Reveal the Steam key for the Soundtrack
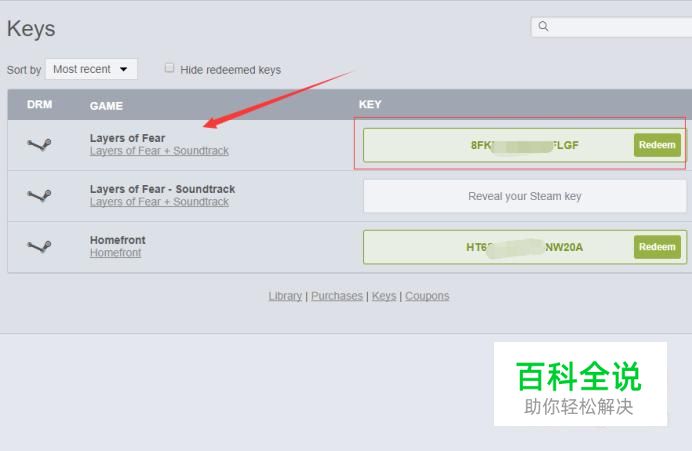The image size is (692, 451). coord(525,196)
